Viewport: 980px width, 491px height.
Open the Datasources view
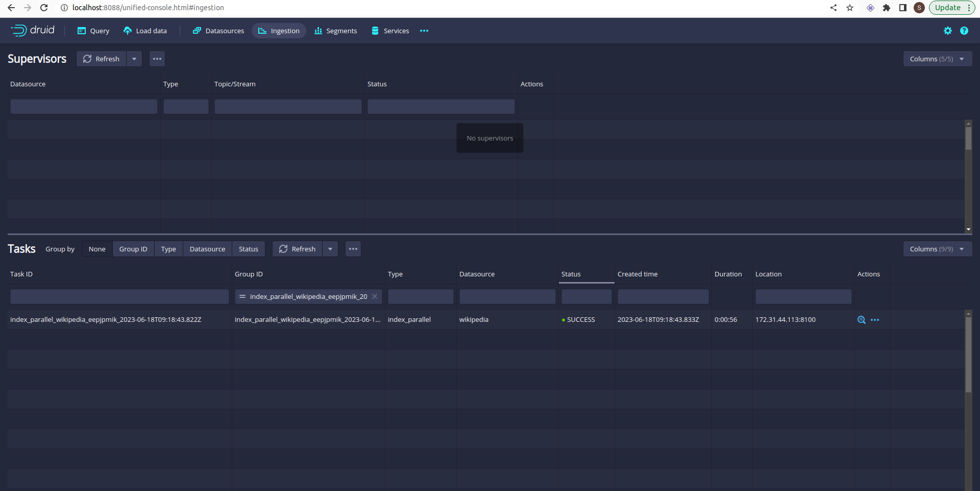218,31
